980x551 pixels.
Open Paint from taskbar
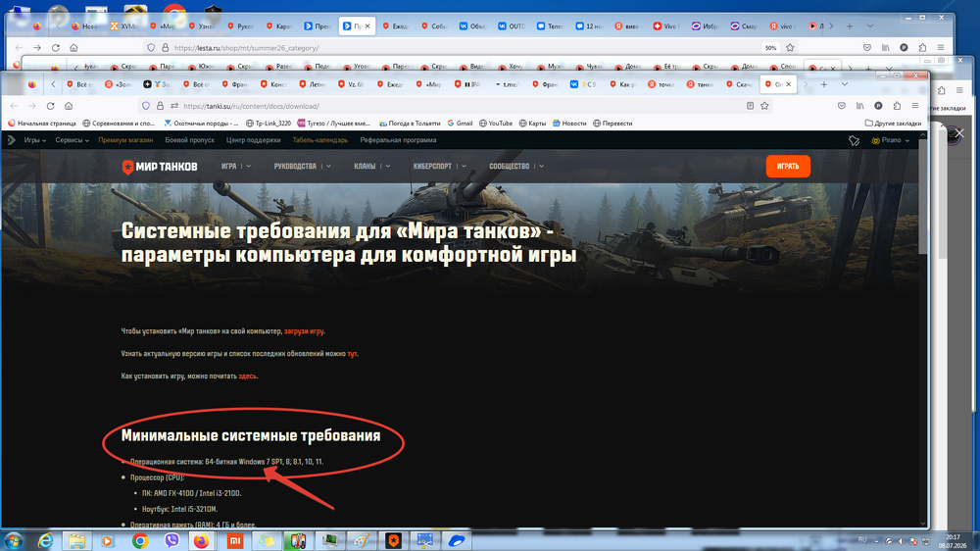coord(362,541)
